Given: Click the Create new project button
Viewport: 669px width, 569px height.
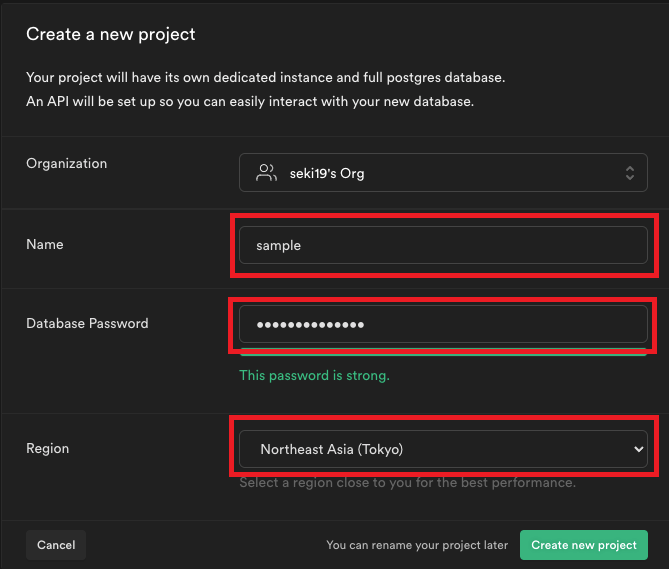Looking at the screenshot, I should [x=583, y=545].
